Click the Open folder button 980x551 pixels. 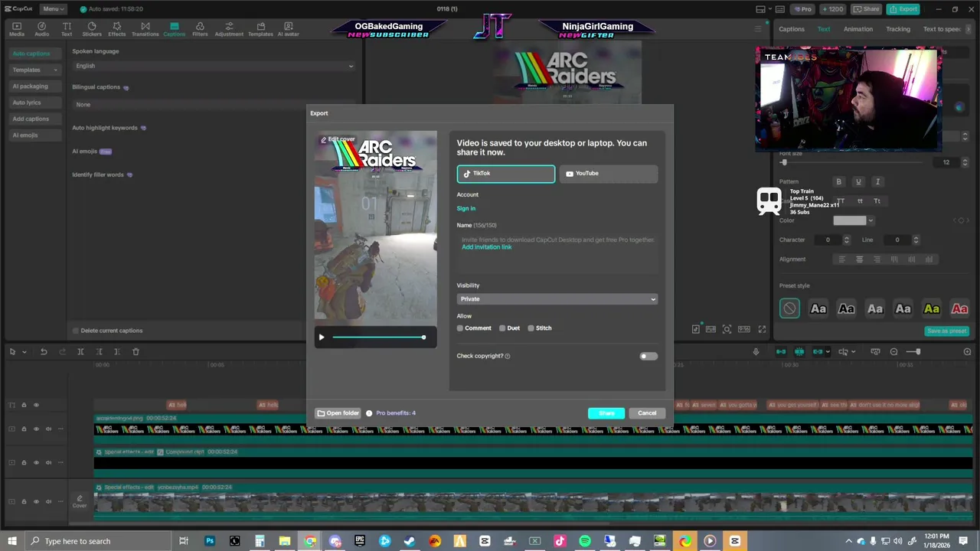pyautogui.click(x=338, y=413)
